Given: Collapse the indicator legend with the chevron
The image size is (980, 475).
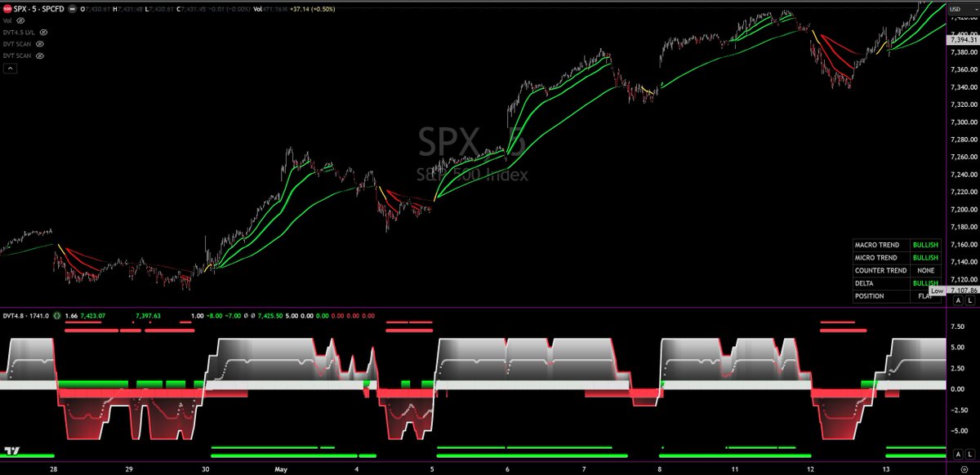Looking at the screenshot, I should 11,69.
